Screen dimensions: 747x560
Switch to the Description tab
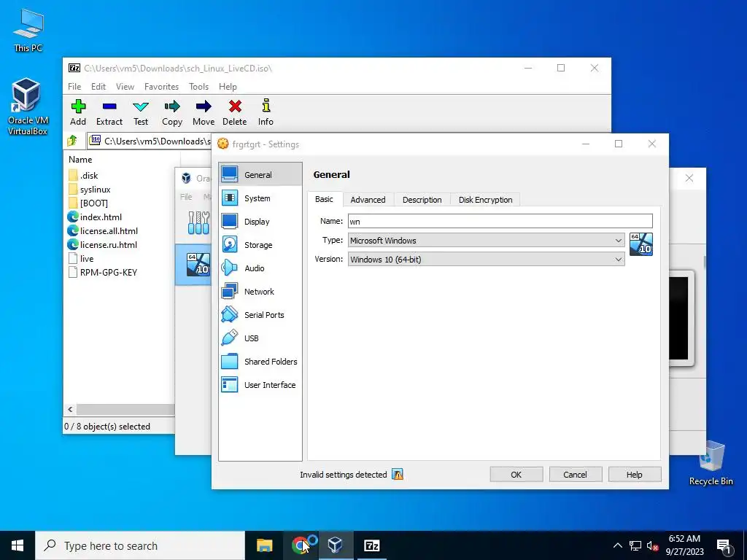coord(422,200)
